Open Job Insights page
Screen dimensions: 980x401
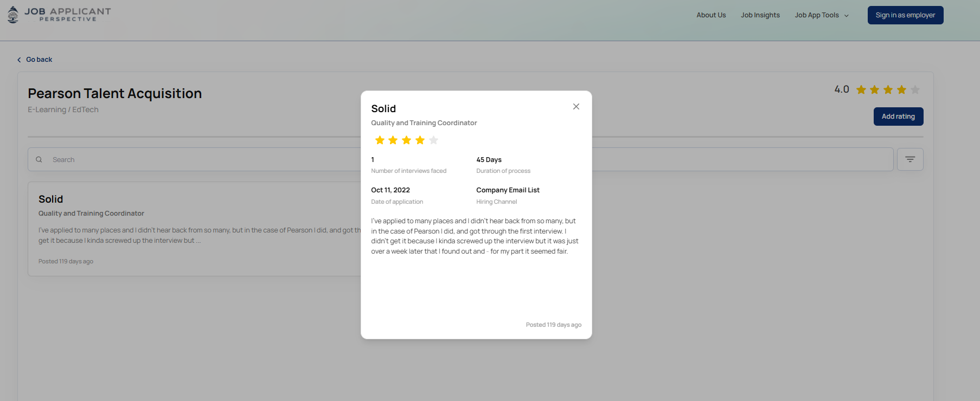pos(760,15)
